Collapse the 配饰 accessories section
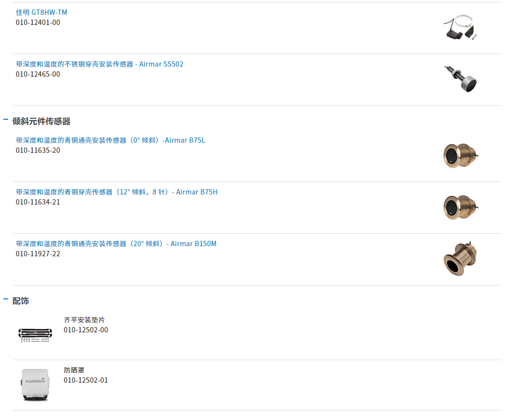 tap(6, 299)
